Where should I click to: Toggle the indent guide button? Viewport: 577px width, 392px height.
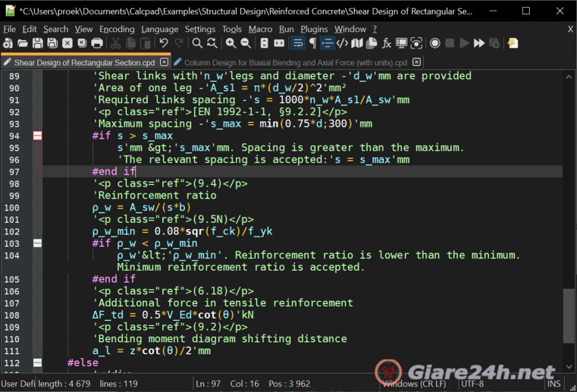point(327,43)
